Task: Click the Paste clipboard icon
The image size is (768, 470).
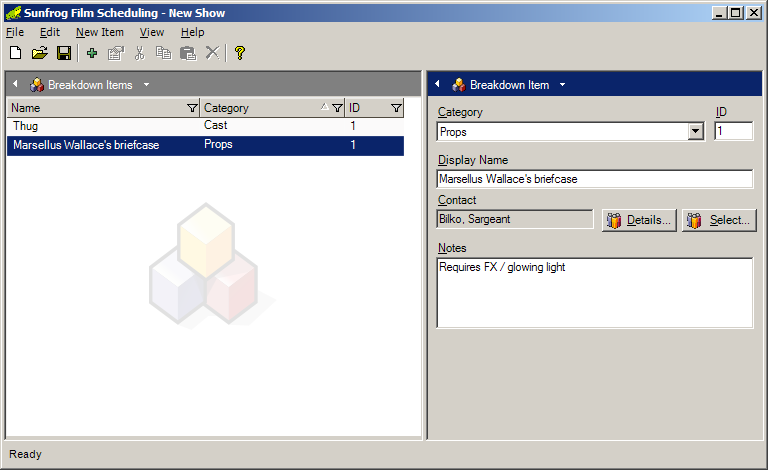Action: click(x=188, y=53)
